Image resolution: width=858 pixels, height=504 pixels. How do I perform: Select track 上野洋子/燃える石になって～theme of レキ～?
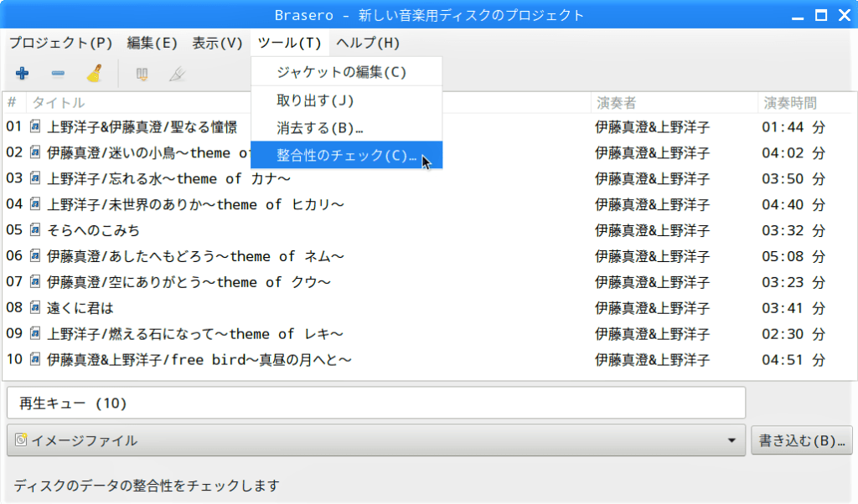[194, 333]
